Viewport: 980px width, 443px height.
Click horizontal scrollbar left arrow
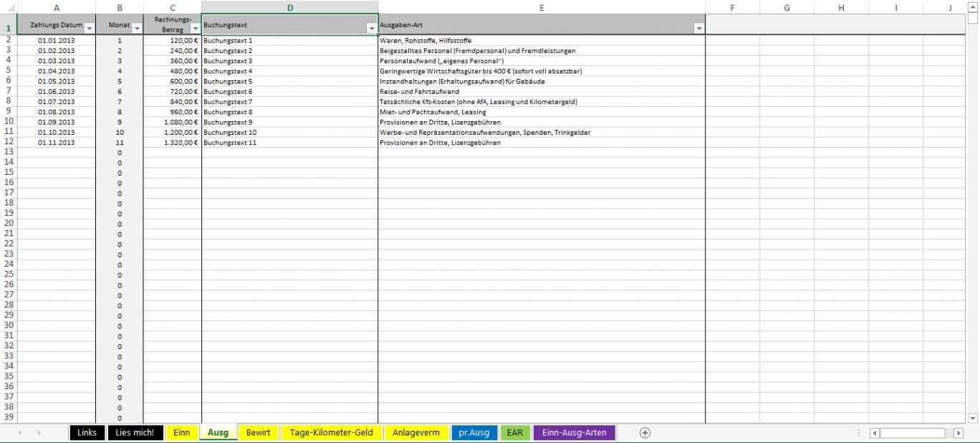[x=875, y=433]
